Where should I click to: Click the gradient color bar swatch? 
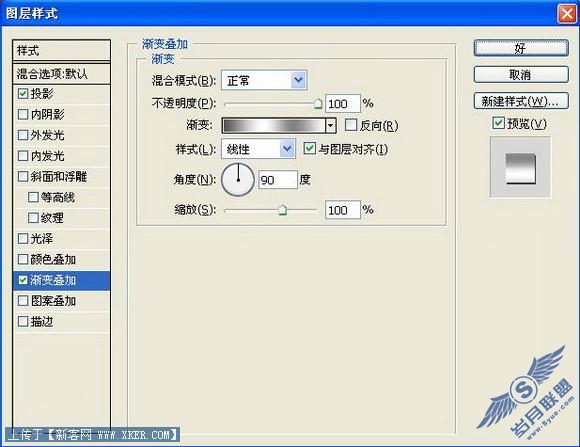274,126
